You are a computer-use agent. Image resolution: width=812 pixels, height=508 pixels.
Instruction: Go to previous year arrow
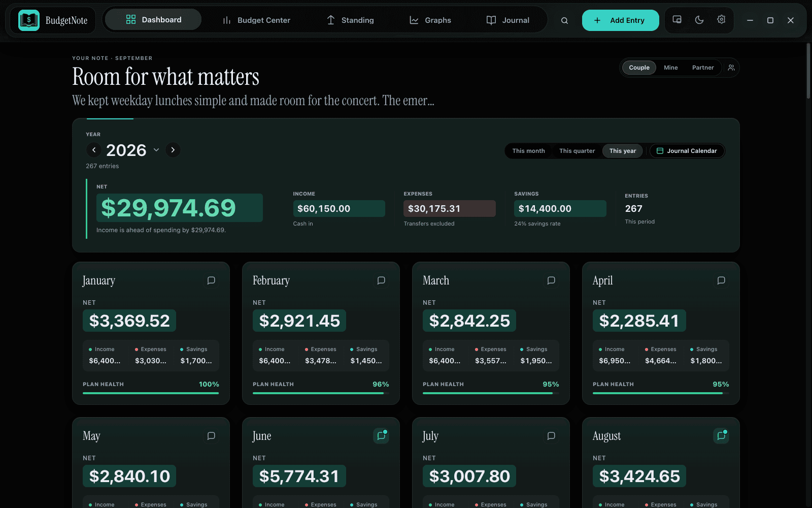tap(94, 150)
